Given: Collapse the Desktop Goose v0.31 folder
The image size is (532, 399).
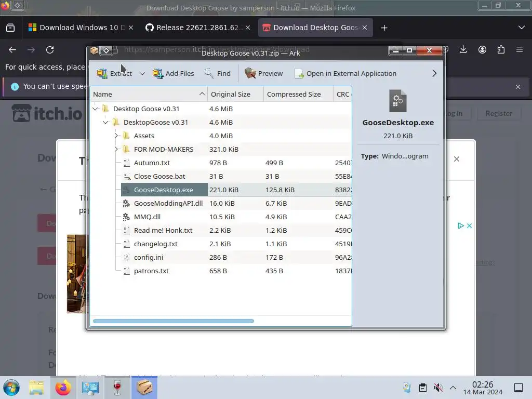Looking at the screenshot, I should point(96,109).
